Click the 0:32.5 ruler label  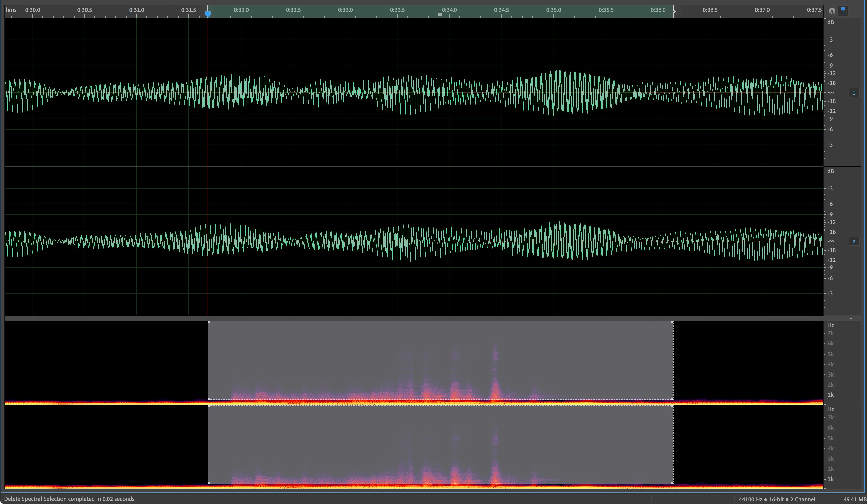[x=293, y=10]
